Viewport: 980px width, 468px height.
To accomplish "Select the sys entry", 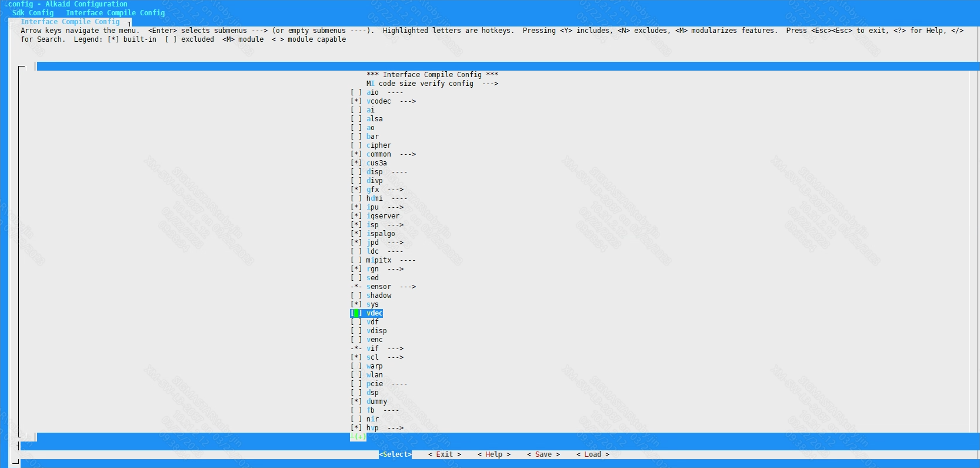I will click(372, 304).
